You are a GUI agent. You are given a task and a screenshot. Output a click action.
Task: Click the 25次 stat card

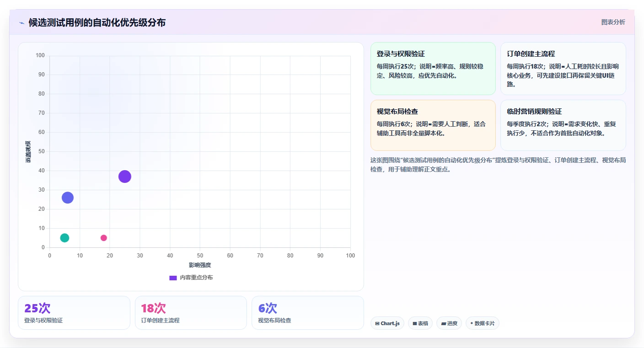[x=74, y=313]
